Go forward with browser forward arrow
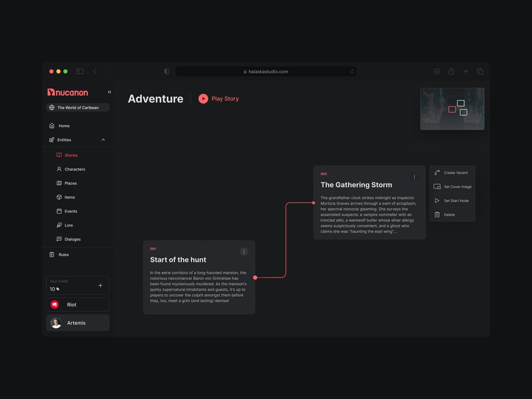This screenshot has height=399, width=532. pyautogui.click(x=106, y=71)
